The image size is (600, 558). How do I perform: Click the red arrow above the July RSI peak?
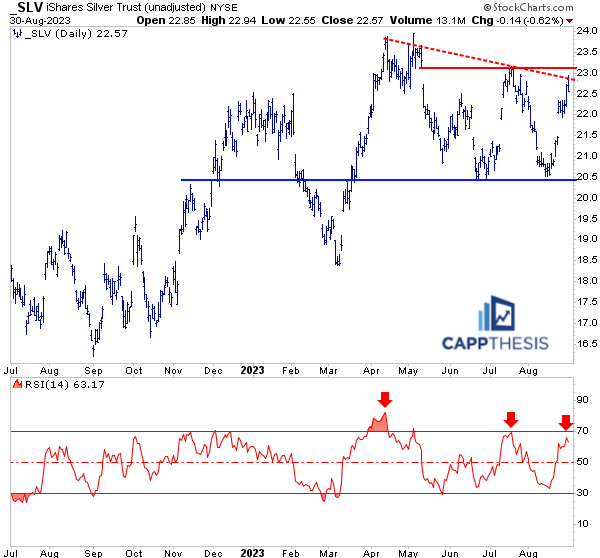(x=511, y=418)
